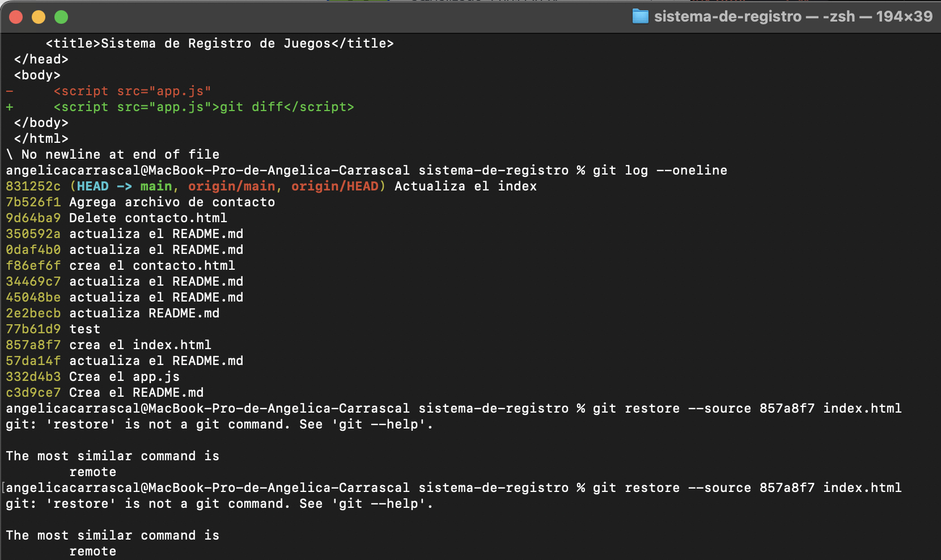Viewport: 941px width, 560px height.
Task: Click the 'git log --oneline' command text
Action: coord(660,171)
